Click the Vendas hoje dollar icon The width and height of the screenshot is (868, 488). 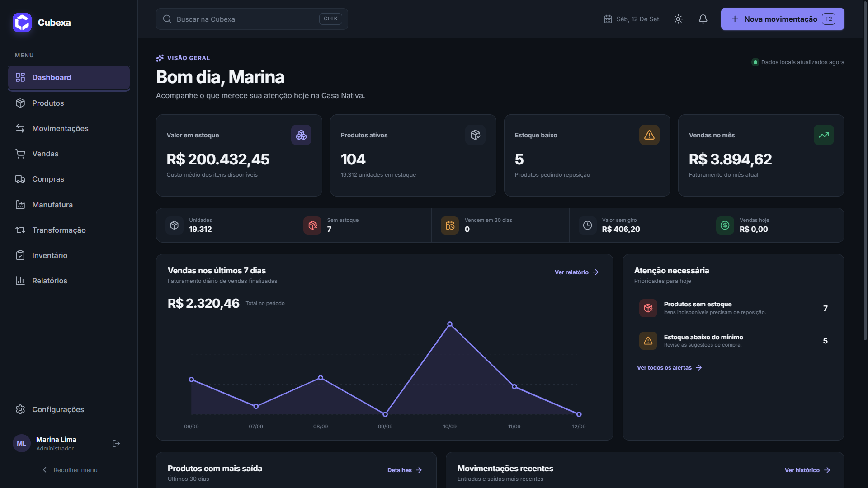click(x=725, y=225)
